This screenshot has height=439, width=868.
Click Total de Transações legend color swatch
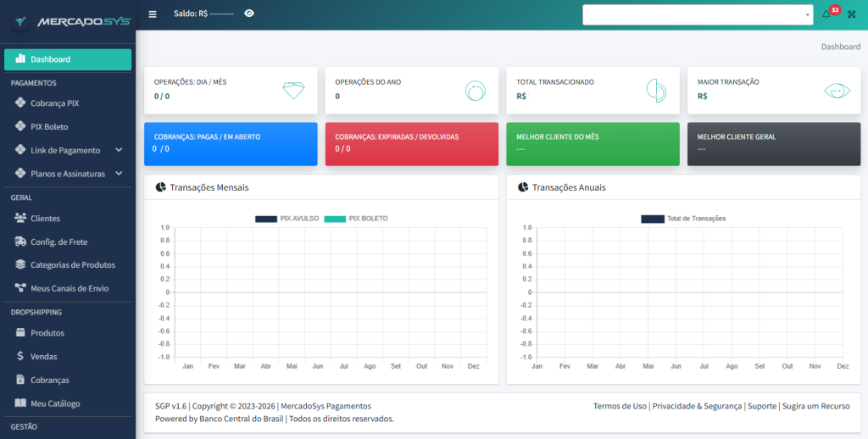(653, 219)
